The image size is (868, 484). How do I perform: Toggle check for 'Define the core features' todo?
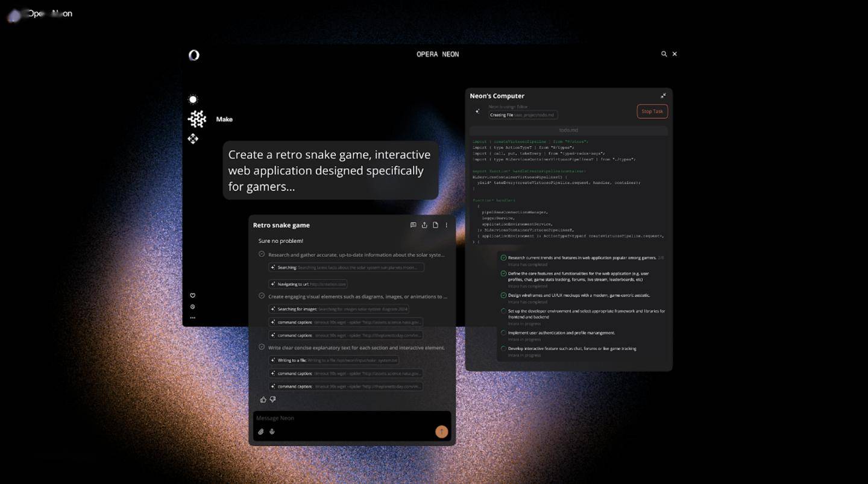(503, 273)
